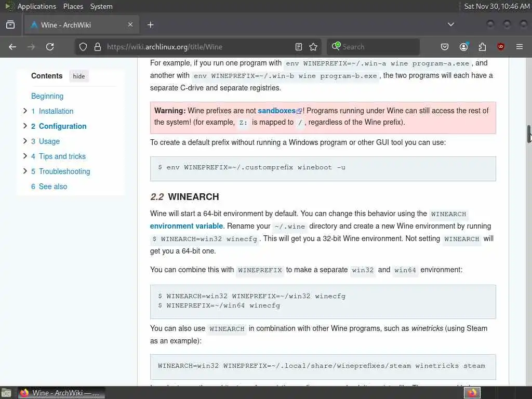Switch to Wine - ArchWiki tab
The image size is (532, 399).
pos(82,25)
